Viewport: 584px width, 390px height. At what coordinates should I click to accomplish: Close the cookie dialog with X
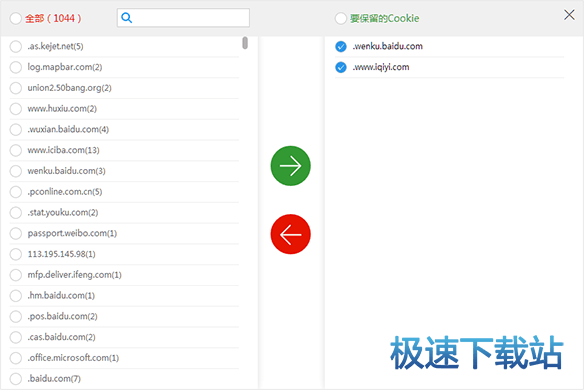coord(569,15)
